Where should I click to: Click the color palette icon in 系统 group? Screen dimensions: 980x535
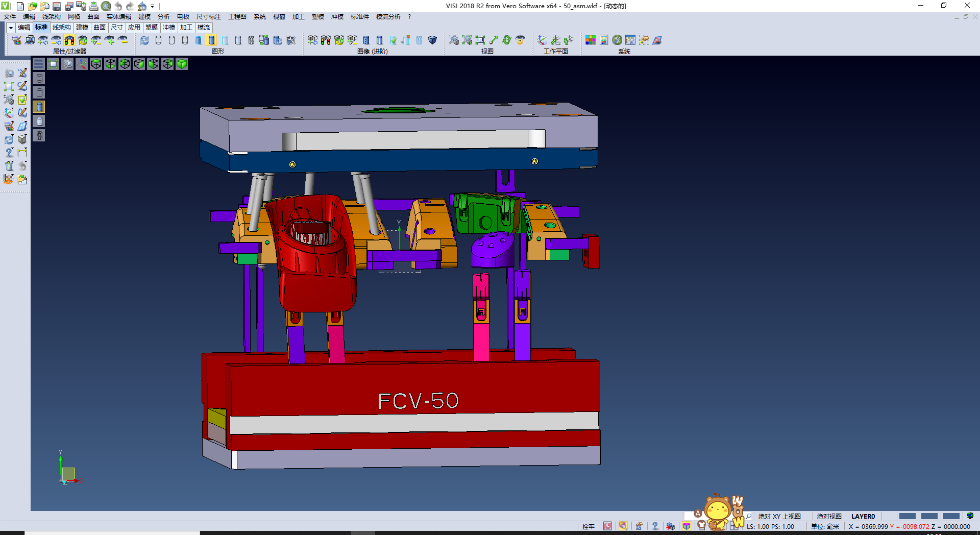click(x=591, y=40)
